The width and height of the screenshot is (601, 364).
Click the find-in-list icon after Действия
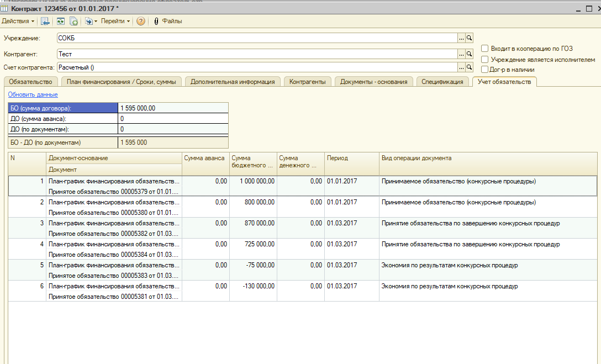tap(45, 21)
